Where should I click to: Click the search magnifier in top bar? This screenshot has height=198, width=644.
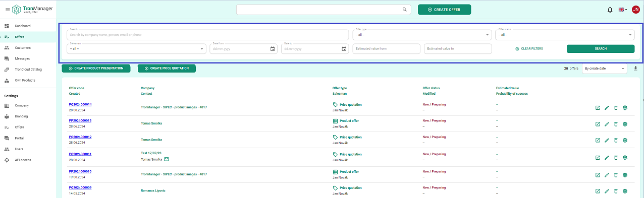(404, 10)
